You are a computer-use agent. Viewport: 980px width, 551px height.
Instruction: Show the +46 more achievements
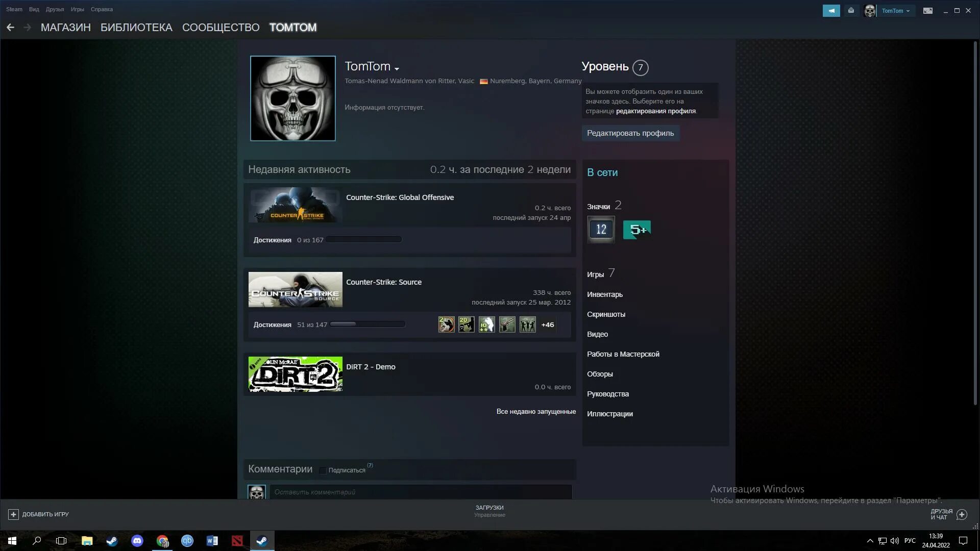point(548,324)
